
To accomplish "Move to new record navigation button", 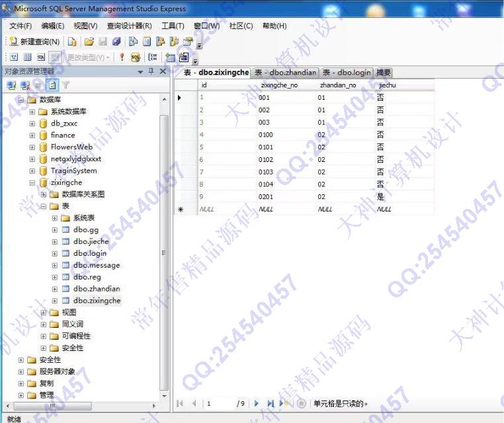I will (284, 403).
